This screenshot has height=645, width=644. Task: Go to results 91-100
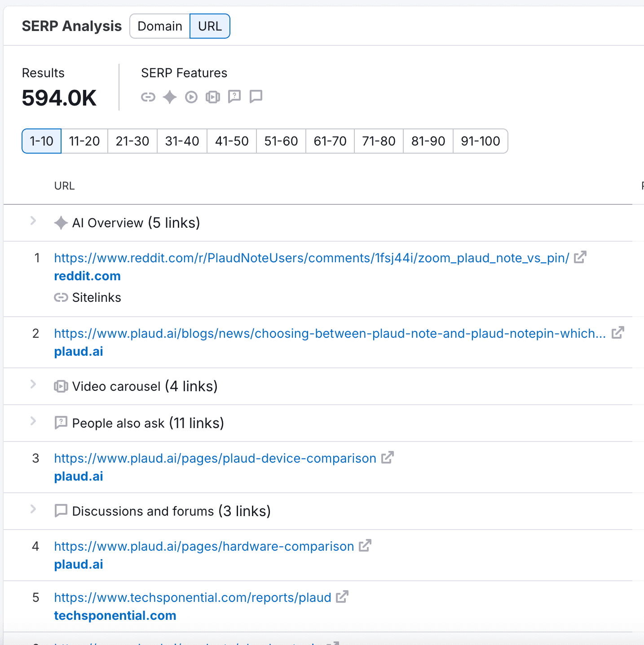pos(481,141)
